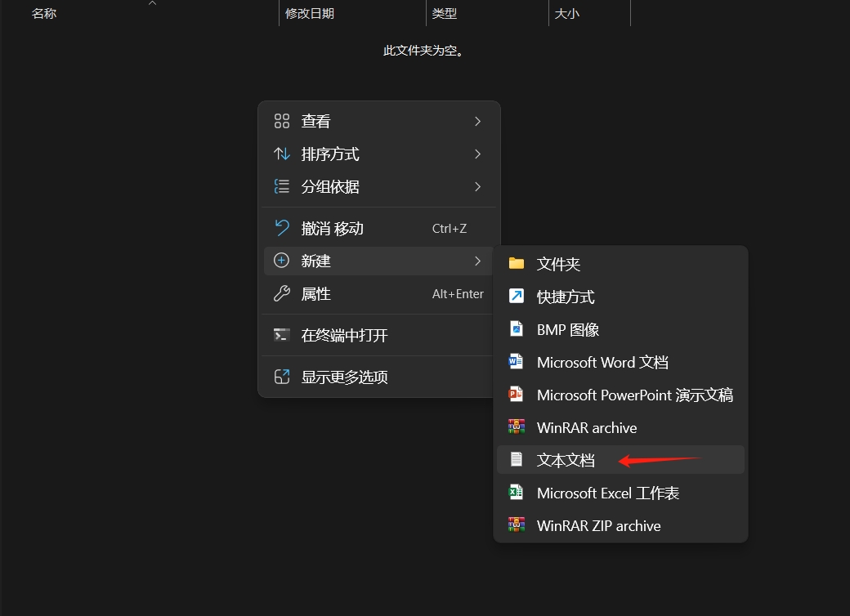The height and width of the screenshot is (616, 850).
Task: Click the 在终端中打开 terminal icon
Action: pos(282,335)
